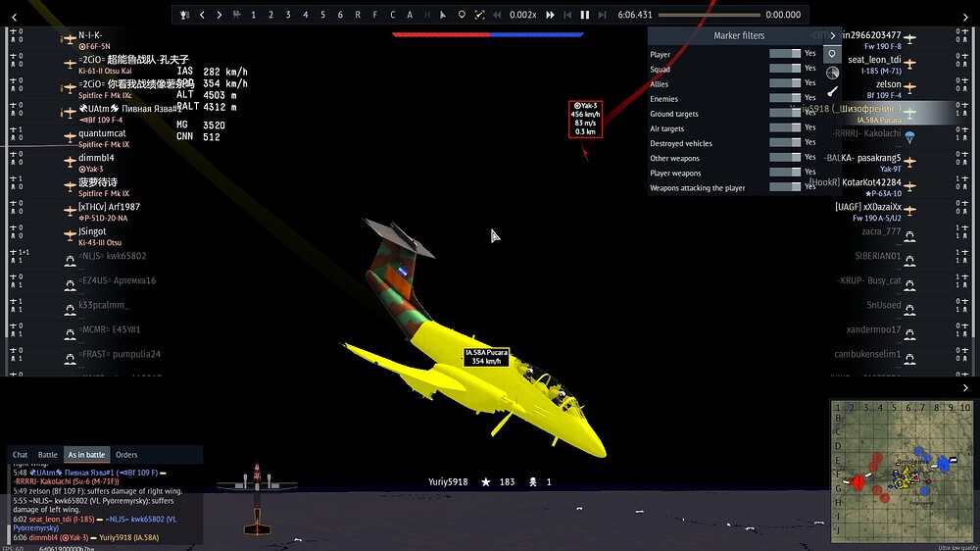The image size is (980, 551).
Task: Toggle the Ground targets marker filter
Action: point(785,113)
